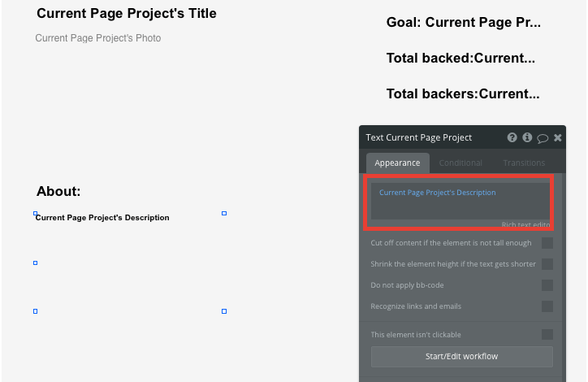The height and width of the screenshot is (382, 588).
Task: Select the Current Page Project's Photo element
Action: [x=98, y=38]
